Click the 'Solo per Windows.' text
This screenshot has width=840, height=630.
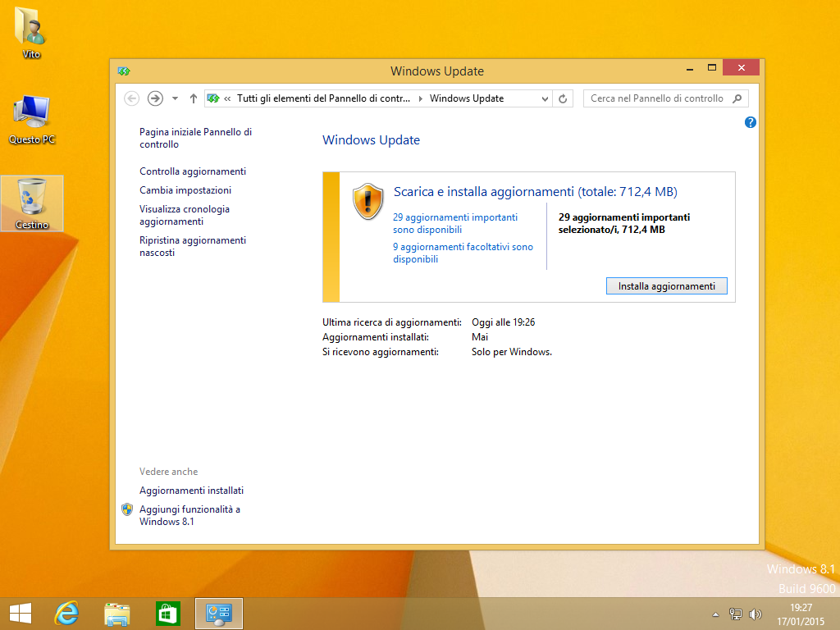click(x=512, y=352)
